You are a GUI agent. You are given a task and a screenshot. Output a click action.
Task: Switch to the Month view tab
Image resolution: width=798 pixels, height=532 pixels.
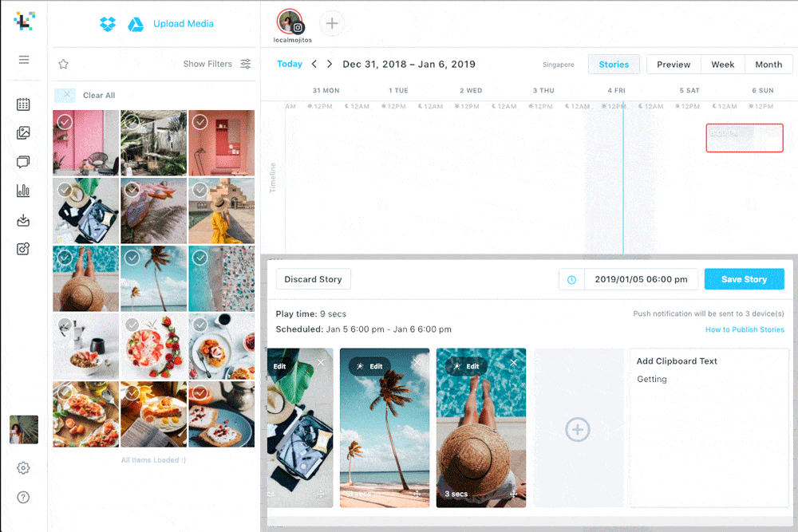tap(768, 64)
